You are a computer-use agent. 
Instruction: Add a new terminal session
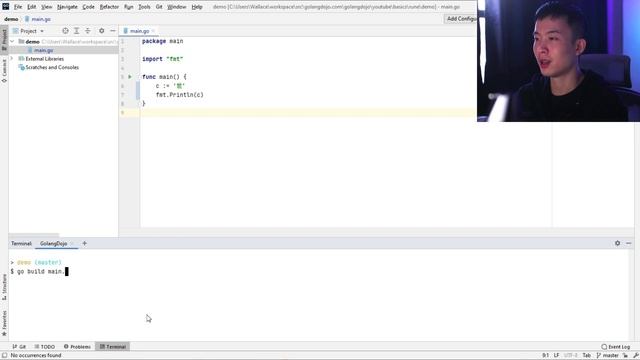[84, 243]
